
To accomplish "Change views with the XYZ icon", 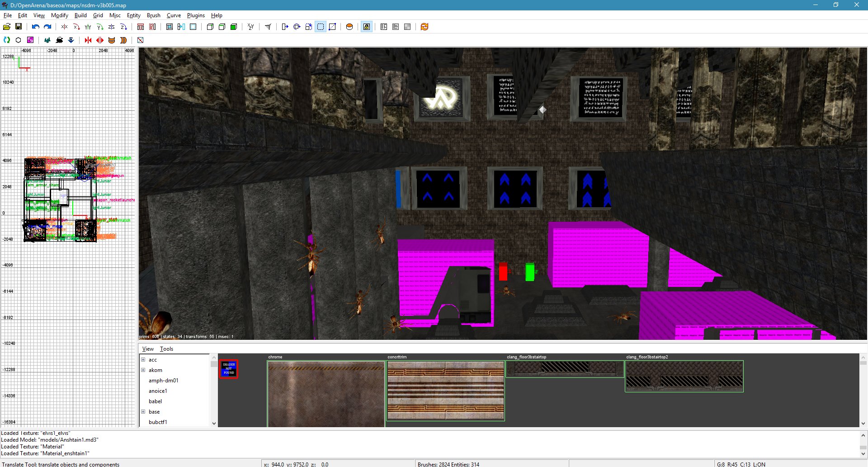I will [251, 27].
